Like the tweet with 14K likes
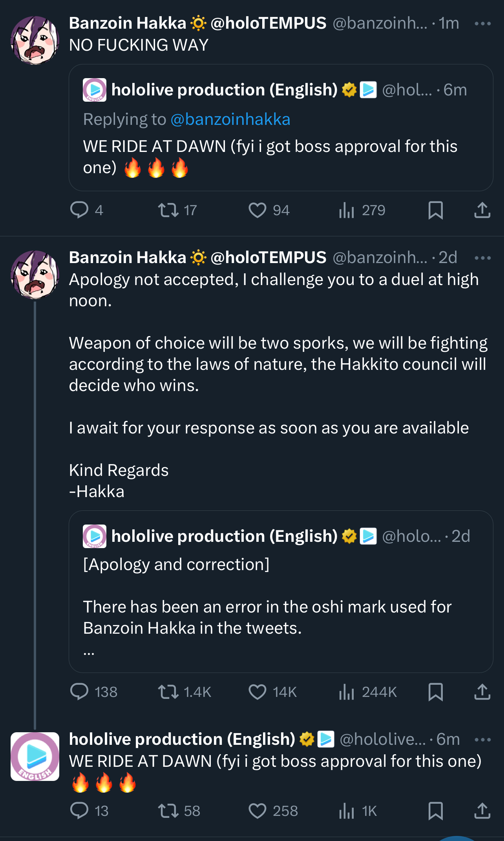504x841 pixels. click(x=257, y=692)
